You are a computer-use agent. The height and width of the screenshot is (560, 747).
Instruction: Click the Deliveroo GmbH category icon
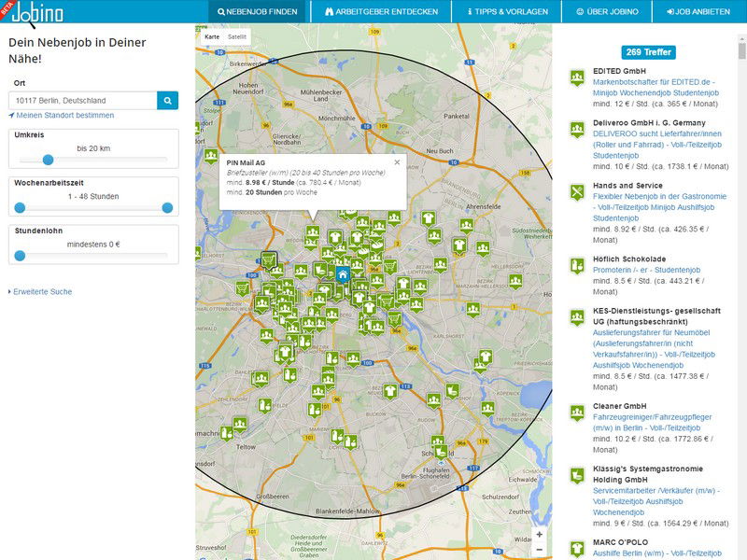pos(577,129)
